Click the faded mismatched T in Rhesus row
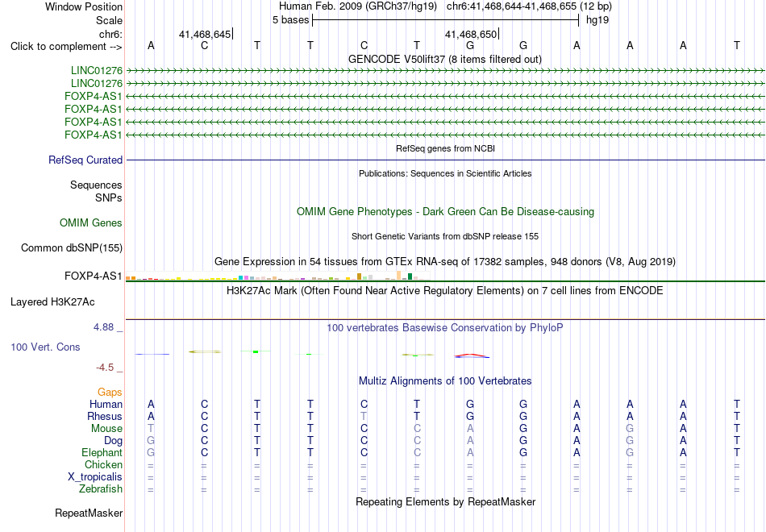 [x=364, y=416]
